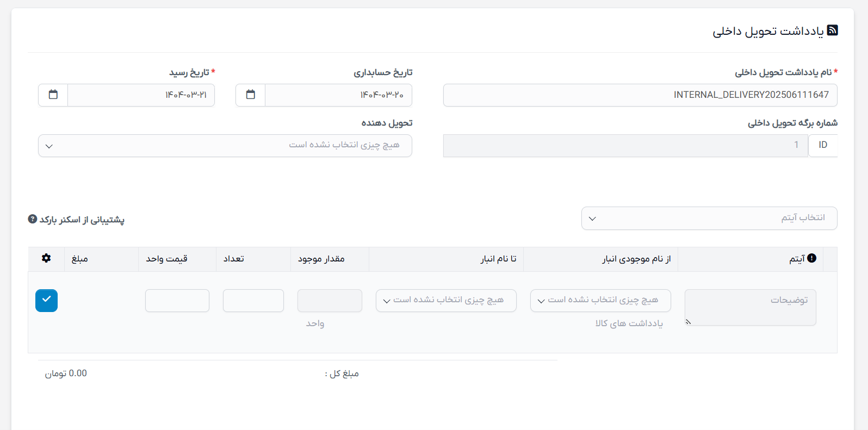The width and height of the screenshot is (868, 430).
Task: Click the قیمت واحد unit price field
Action: pyautogui.click(x=177, y=301)
